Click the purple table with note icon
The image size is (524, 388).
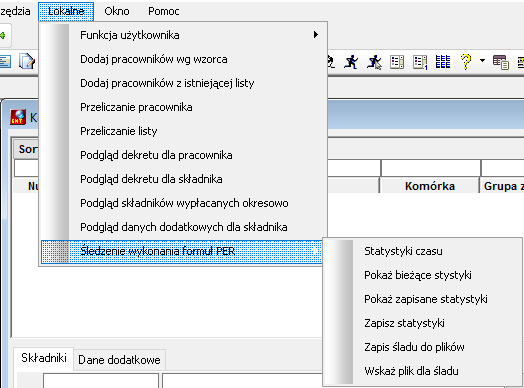click(501, 62)
